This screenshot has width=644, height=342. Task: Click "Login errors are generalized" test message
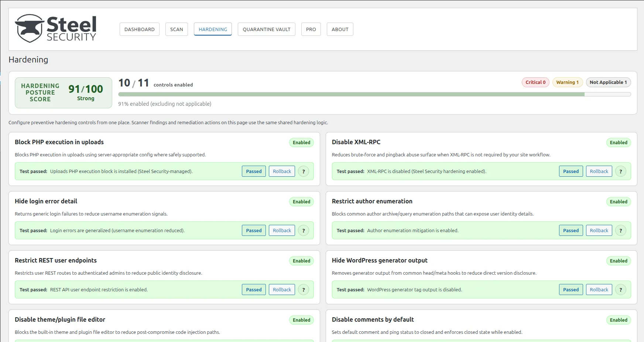(117, 230)
